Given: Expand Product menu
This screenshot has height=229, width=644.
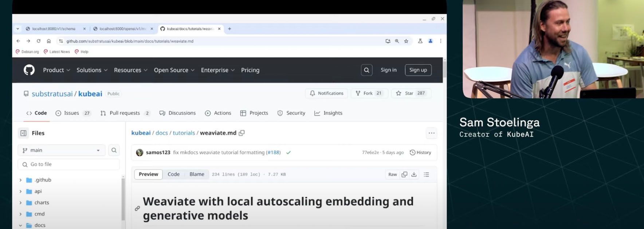Looking at the screenshot, I should 56,70.
